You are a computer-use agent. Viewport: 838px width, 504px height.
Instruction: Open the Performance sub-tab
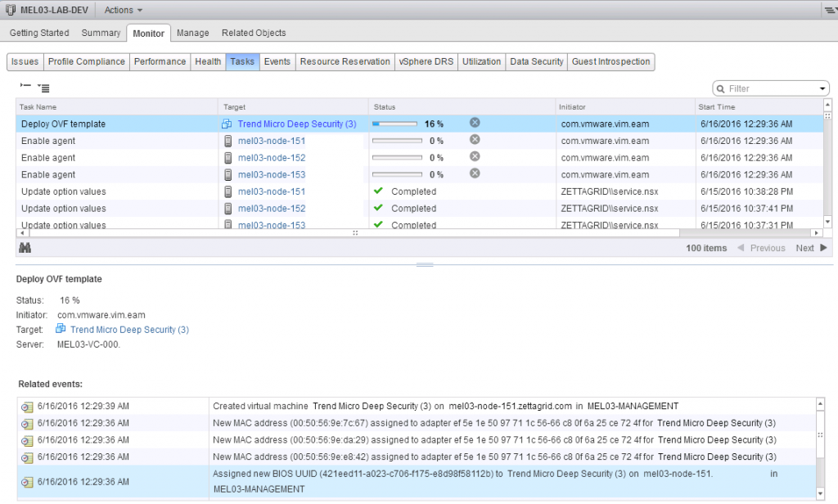pyautogui.click(x=160, y=61)
